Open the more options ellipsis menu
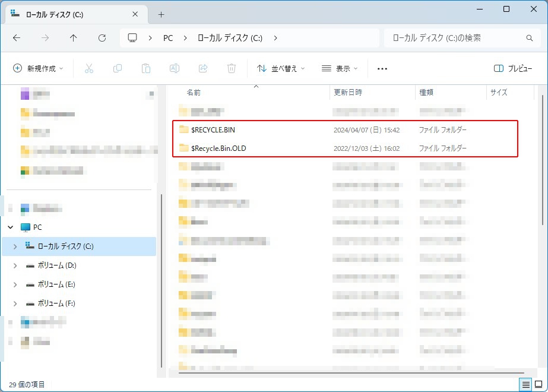 point(382,68)
